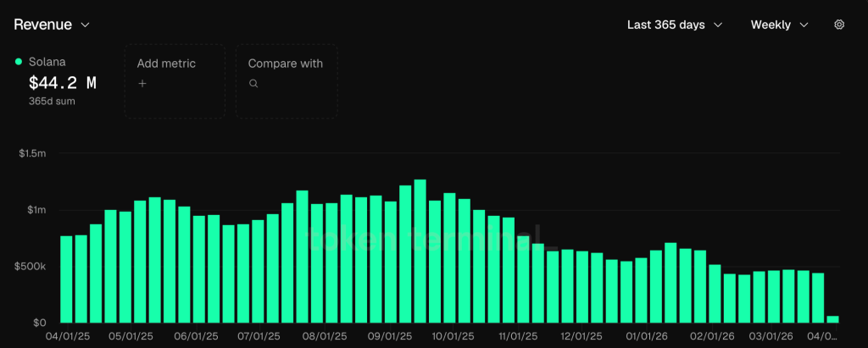Select the Add metric box
Image resolution: width=868 pixels, height=348 pixels.
click(175, 80)
